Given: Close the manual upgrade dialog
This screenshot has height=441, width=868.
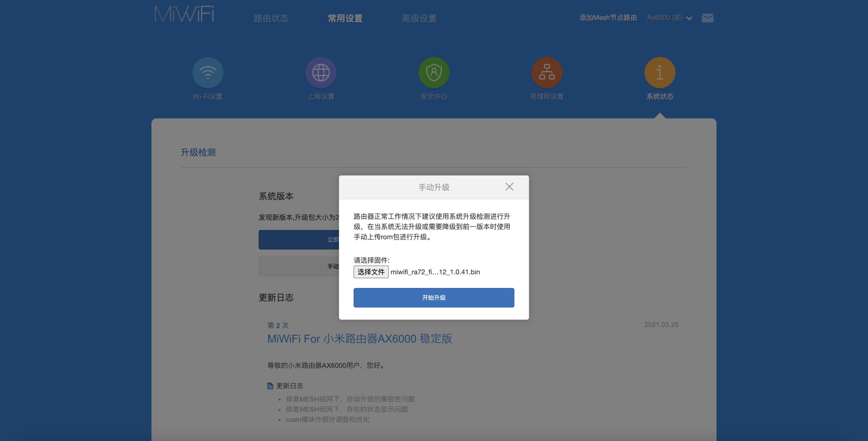Looking at the screenshot, I should [509, 187].
